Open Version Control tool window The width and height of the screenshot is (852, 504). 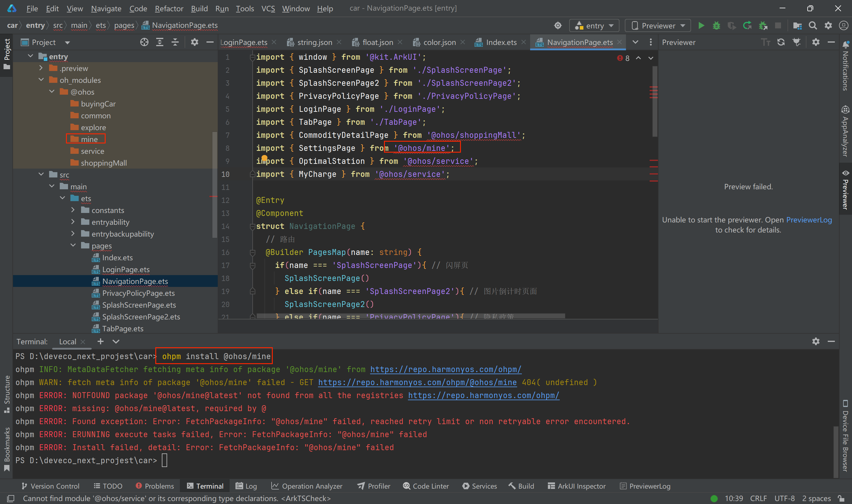tap(50, 486)
